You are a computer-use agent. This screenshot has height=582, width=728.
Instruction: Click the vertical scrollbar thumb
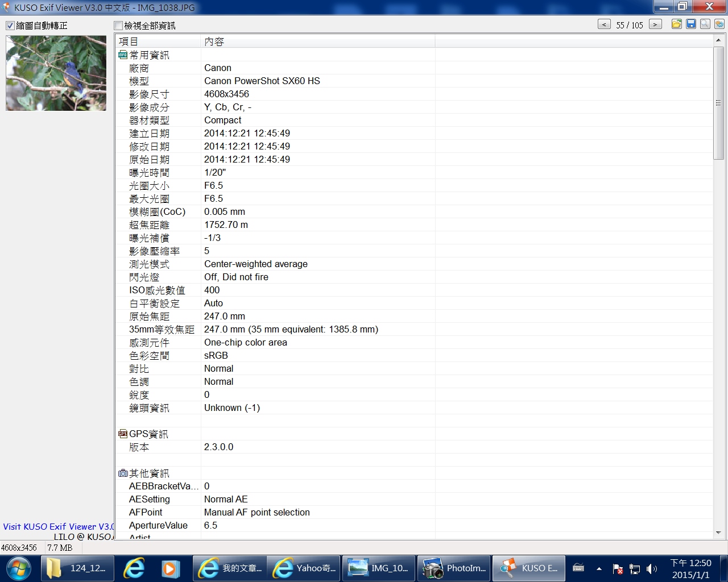[718, 103]
